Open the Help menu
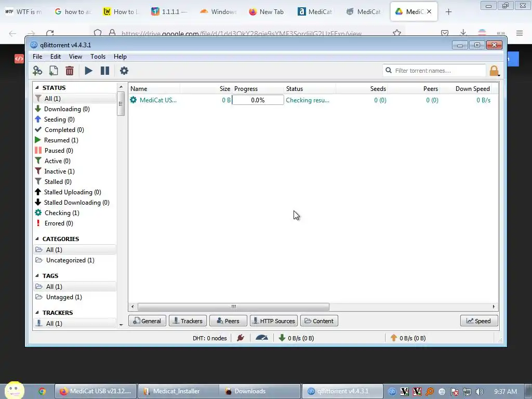532x399 pixels. [120, 57]
